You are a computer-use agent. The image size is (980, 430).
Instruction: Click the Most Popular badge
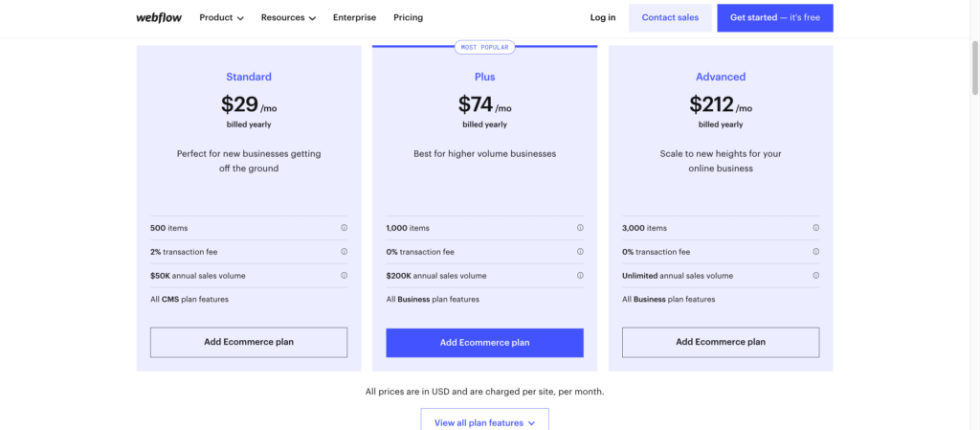point(484,48)
